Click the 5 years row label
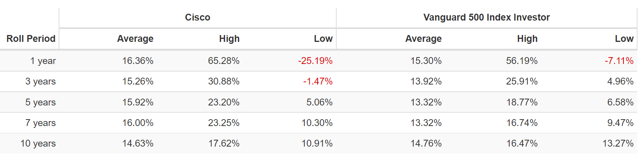This screenshot has height=158, width=644. click(40, 102)
